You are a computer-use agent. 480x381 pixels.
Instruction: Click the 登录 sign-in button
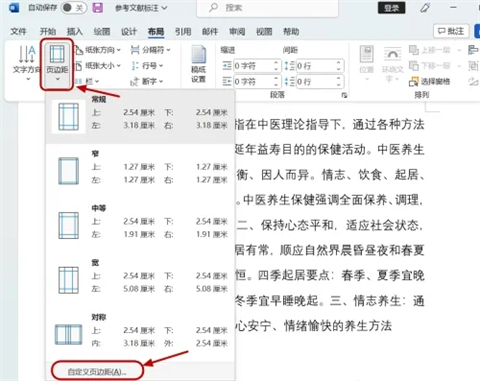[x=391, y=8]
